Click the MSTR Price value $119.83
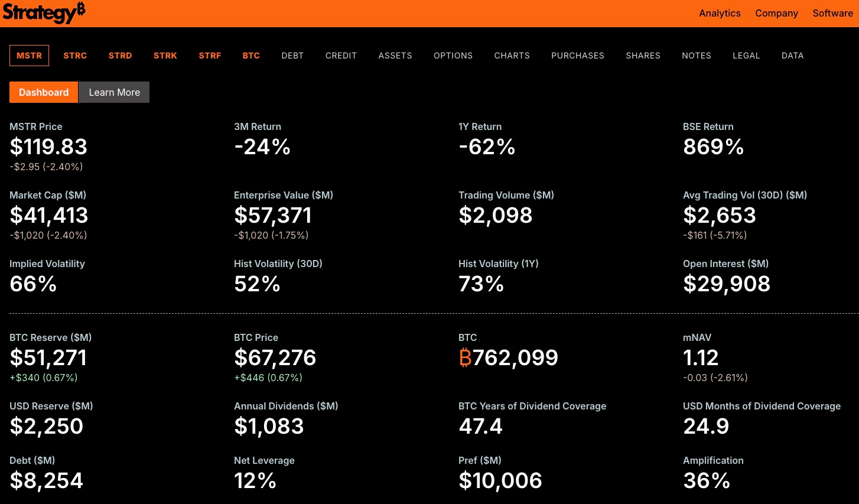 (x=48, y=147)
